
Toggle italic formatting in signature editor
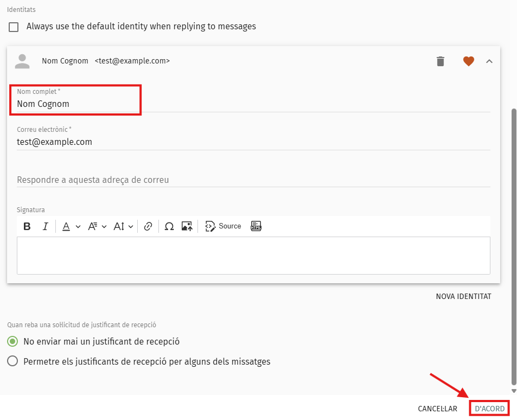[x=46, y=226]
